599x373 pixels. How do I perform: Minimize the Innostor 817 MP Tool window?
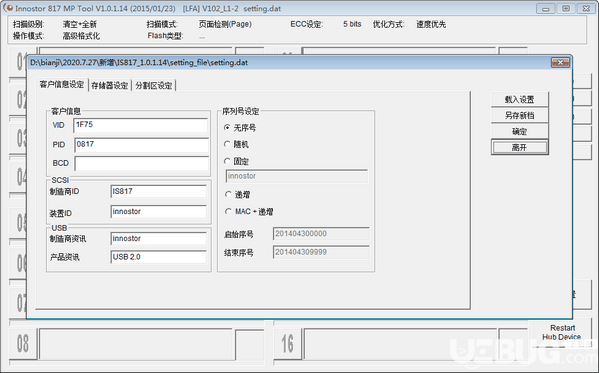(546, 8)
